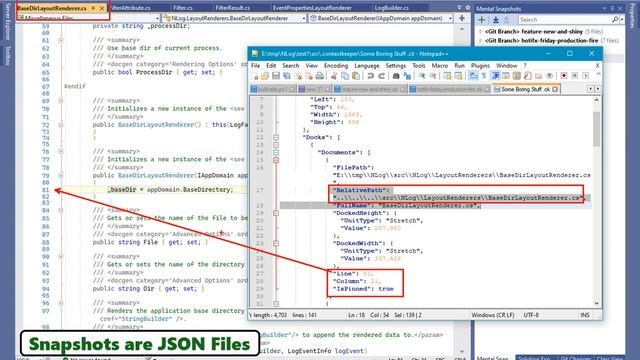Click Start Recording macro red dot icon
This screenshot has height=360, width=640.
coord(564,76)
